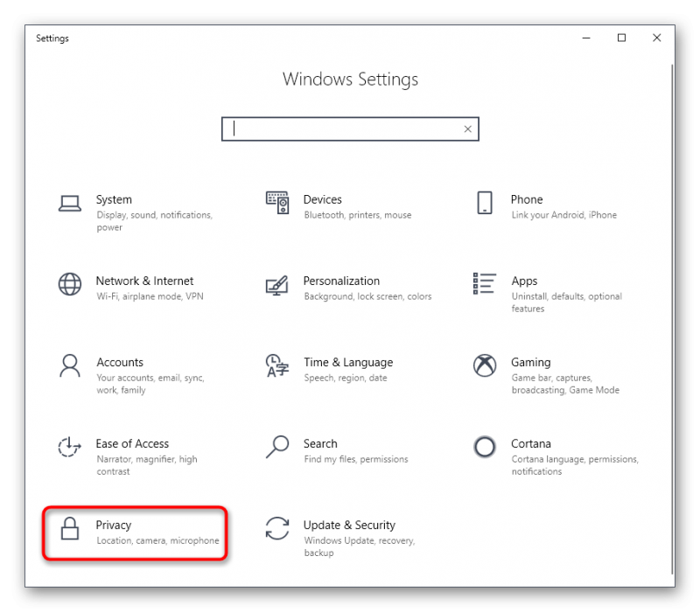Click 'Bluetooth, printers, mouse' description

358,215
